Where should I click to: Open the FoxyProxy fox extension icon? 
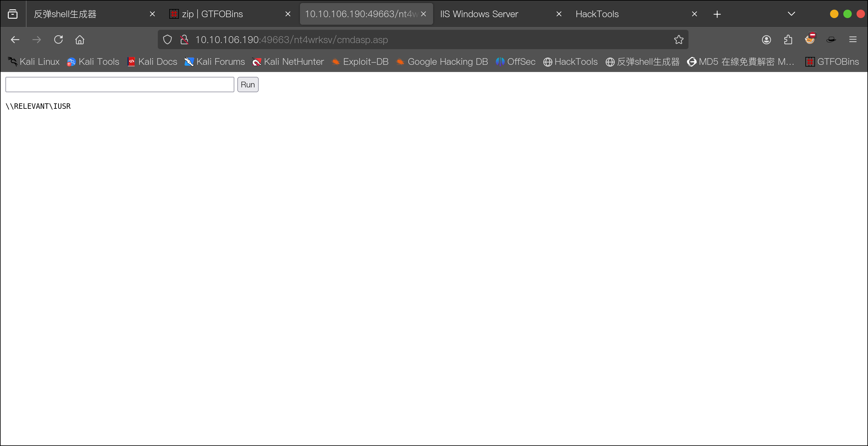pos(810,39)
